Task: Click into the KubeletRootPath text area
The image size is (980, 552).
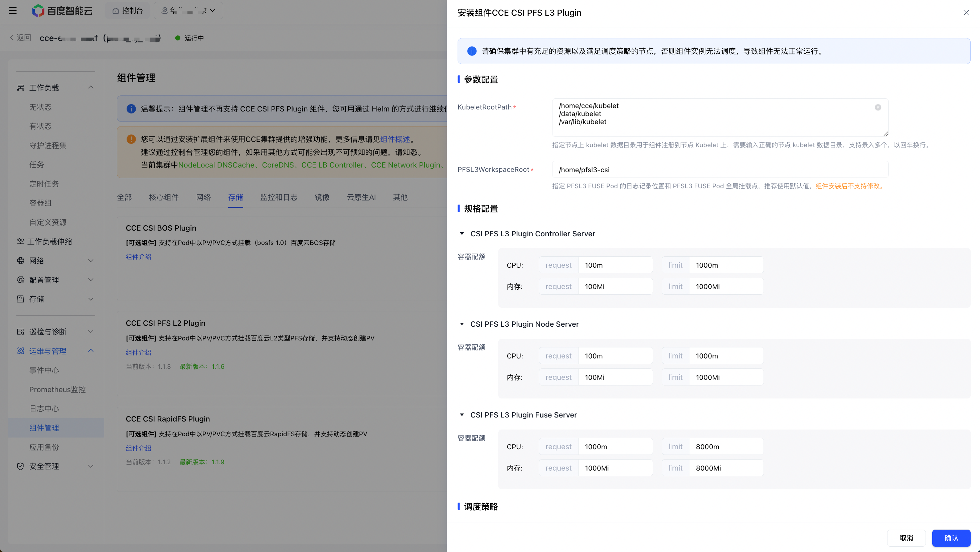Action: click(720, 117)
